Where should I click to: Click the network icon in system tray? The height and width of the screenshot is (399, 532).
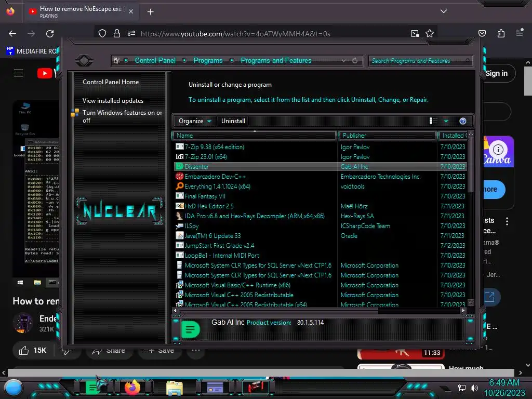point(461,388)
